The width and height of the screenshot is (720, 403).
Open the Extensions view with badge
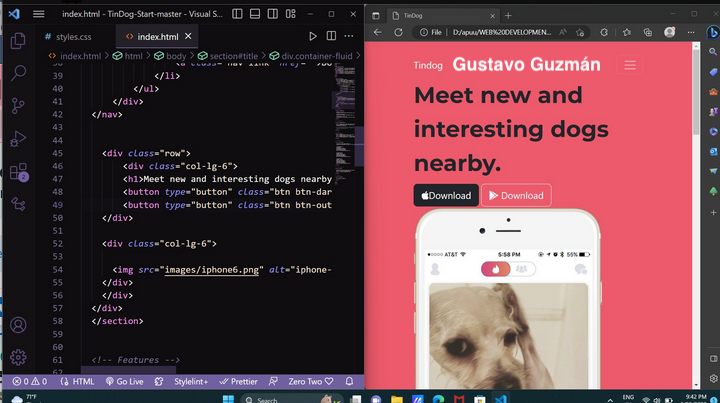tap(19, 172)
